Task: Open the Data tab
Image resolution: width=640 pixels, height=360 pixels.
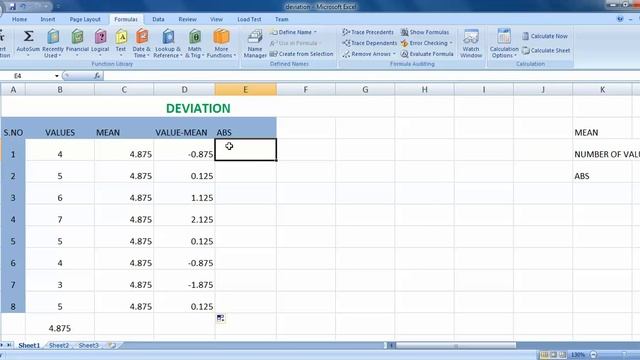Action: [x=158, y=19]
